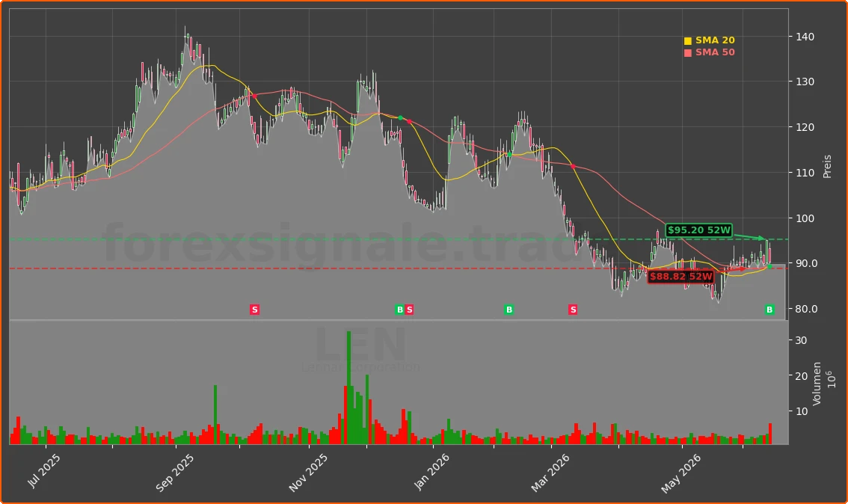
Task: Click the B buy marker in December 2025
Action: coord(399,310)
